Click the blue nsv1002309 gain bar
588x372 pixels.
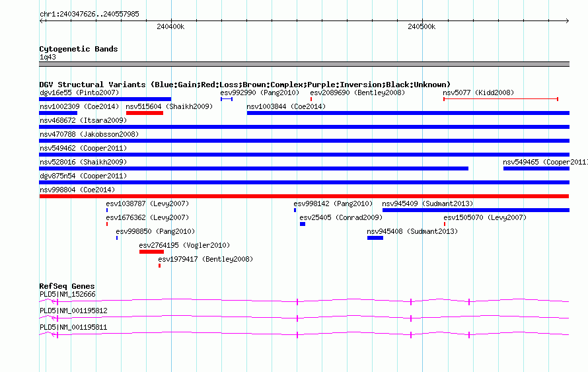tap(58, 113)
